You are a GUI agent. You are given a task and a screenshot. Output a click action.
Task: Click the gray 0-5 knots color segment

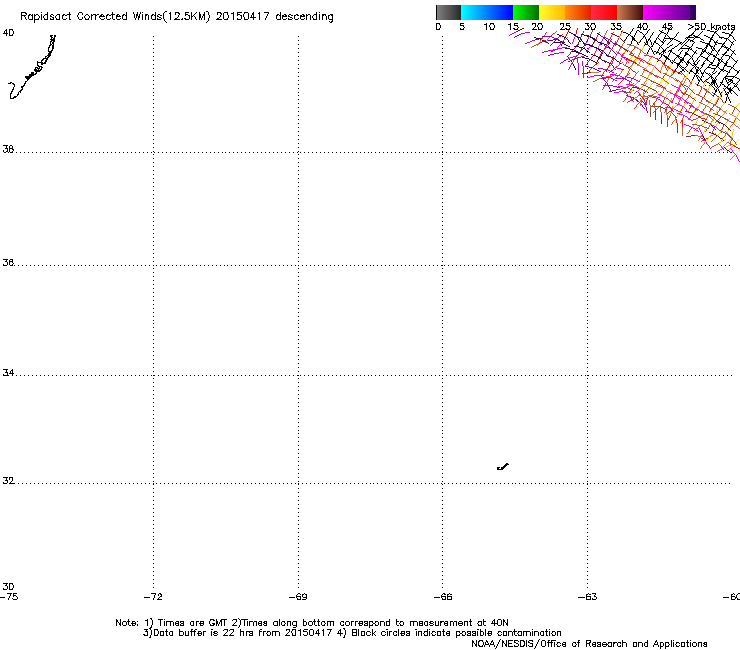click(x=448, y=12)
